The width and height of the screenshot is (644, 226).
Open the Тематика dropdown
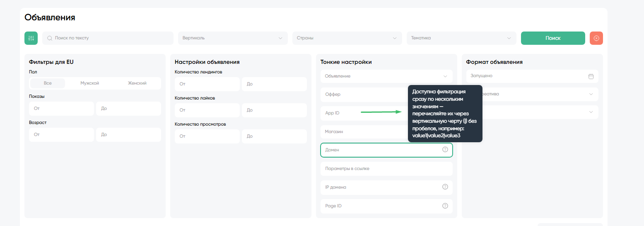[x=461, y=38]
